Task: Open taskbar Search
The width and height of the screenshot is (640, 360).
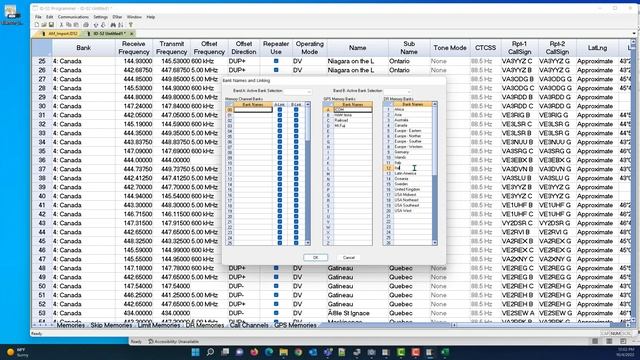Action: pyautogui.click(x=210, y=352)
